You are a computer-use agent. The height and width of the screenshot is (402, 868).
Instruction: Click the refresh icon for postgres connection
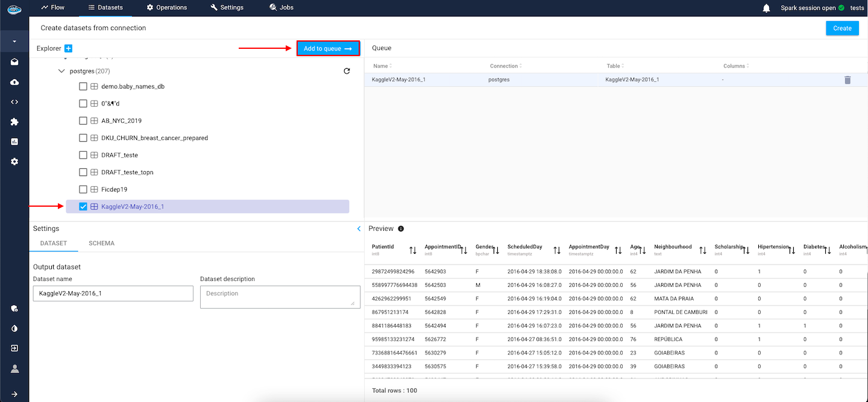[x=347, y=71]
